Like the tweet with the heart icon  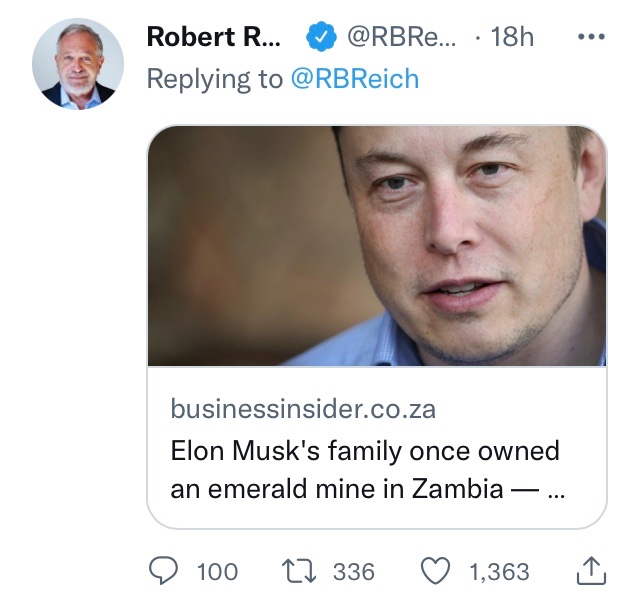pyautogui.click(x=434, y=571)
